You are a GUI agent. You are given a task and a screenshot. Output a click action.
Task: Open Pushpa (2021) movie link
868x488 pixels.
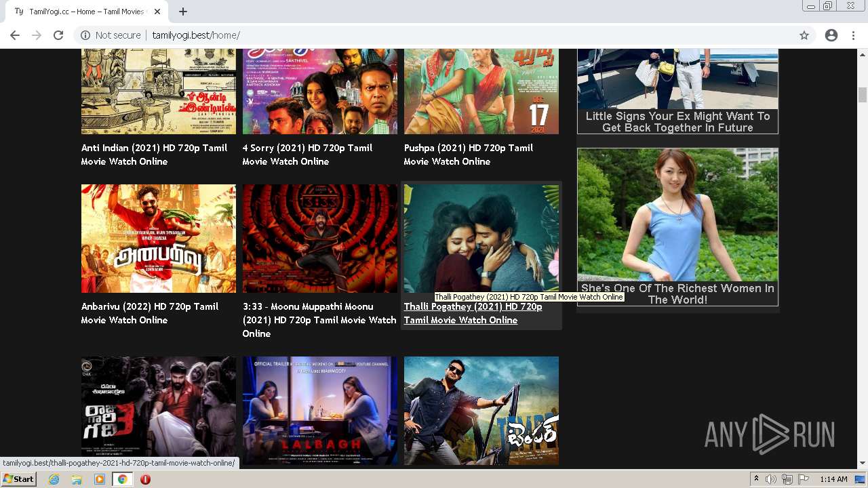point(469,155)
